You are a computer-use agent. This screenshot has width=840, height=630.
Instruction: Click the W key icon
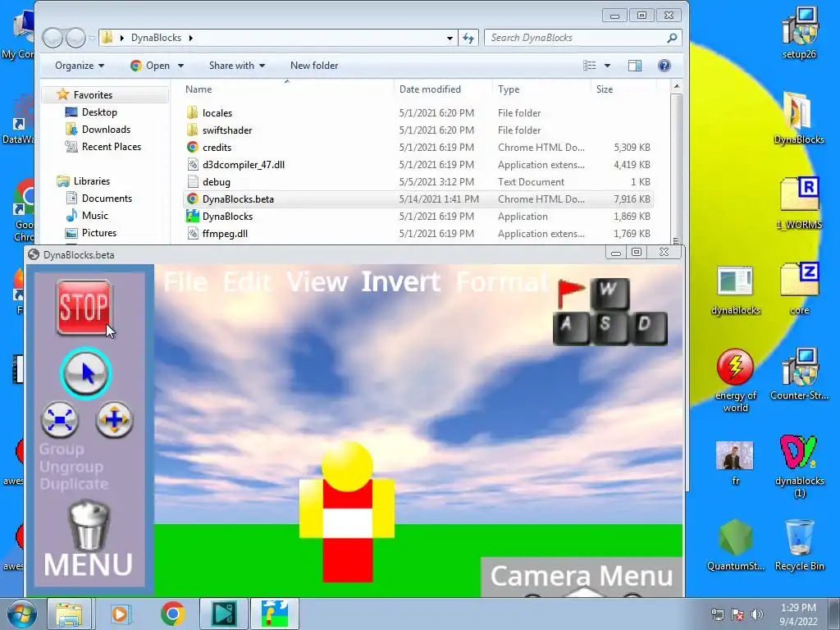point(609,293)
